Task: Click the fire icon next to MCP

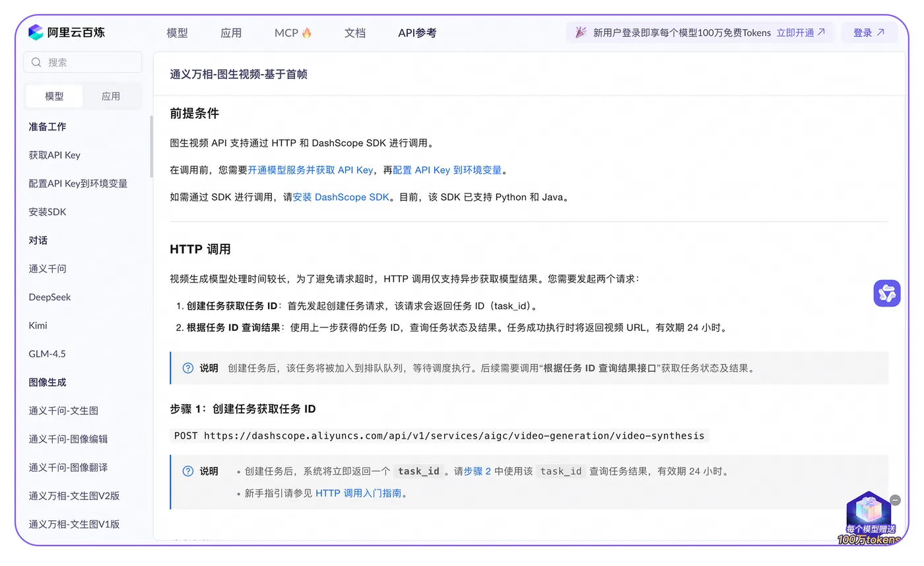Action: tap(307, 32)
